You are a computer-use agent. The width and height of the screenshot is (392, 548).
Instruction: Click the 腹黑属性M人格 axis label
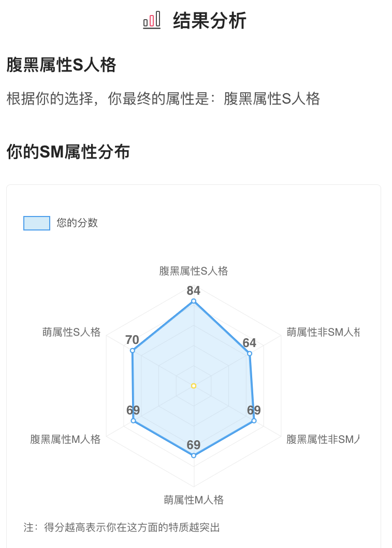pos(65,439)
